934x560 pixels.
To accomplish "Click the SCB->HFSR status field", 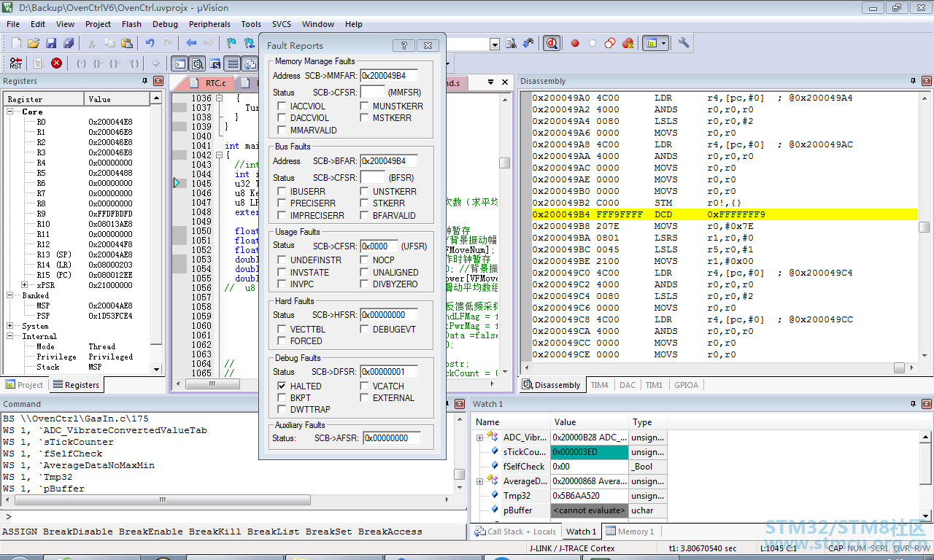I will click(388, 315).
